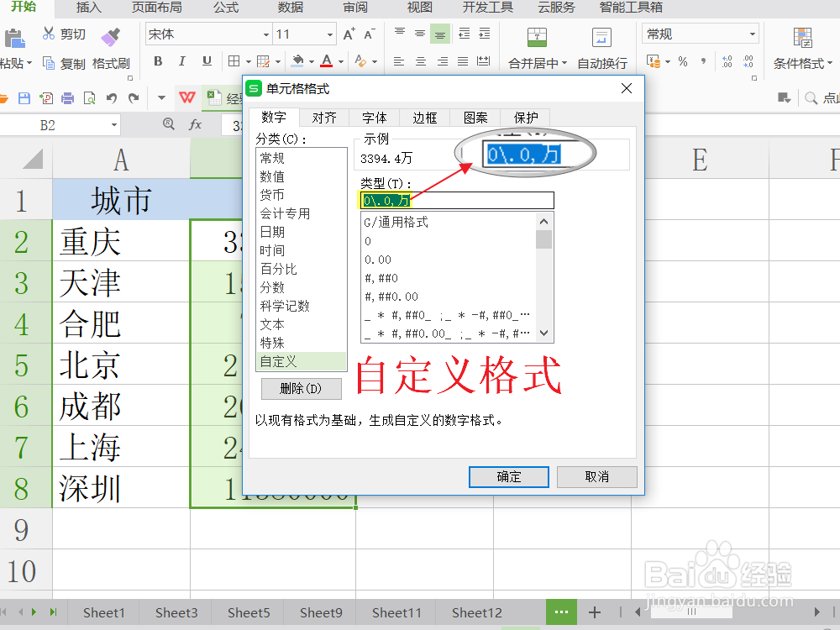Toggle Underline formatting

pos(207,61)
